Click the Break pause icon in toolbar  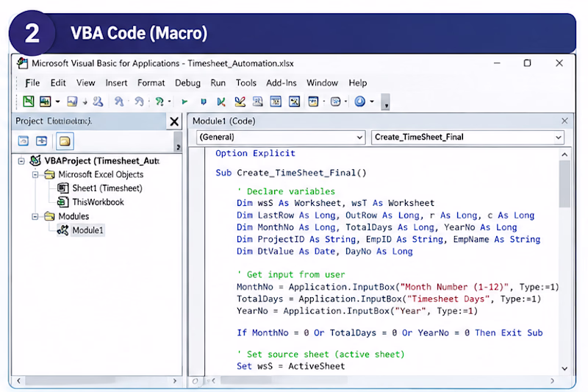204,101
